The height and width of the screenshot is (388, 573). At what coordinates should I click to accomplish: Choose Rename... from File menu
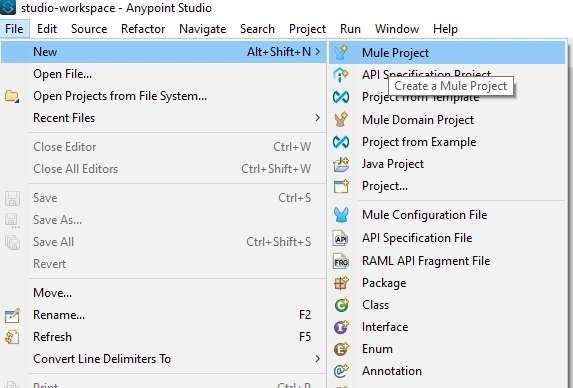(x=163, y=315)
